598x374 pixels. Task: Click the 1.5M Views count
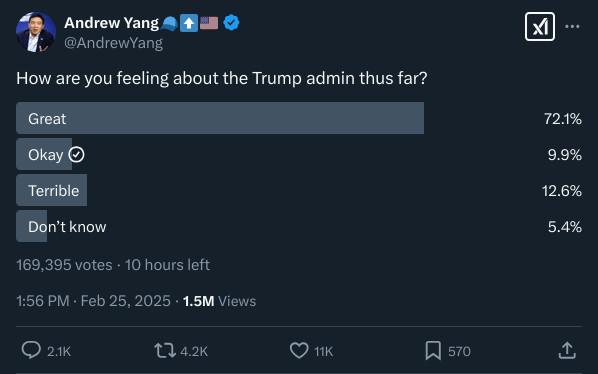click(219, 301)
